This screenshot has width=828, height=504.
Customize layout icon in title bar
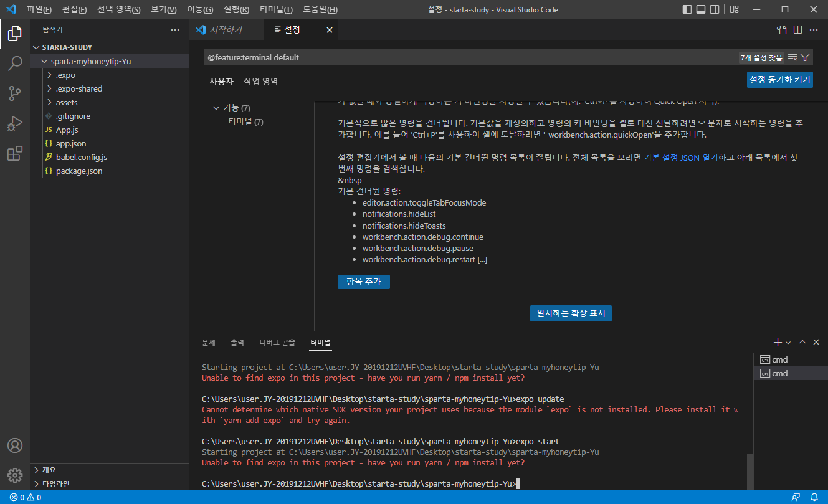(735, 9)
